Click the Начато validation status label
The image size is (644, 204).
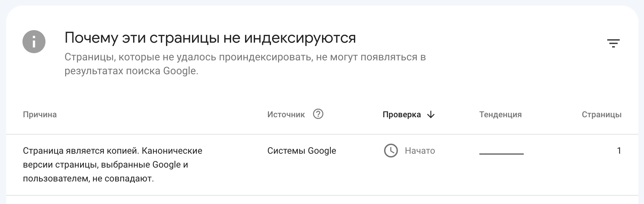[x=419, y=151]
